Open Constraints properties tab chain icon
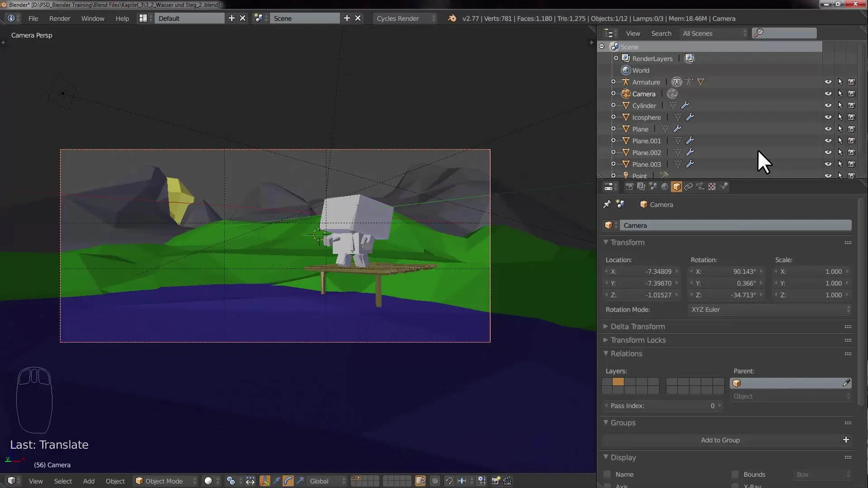Screen dimensions: 868x488 tap(688, 187)
